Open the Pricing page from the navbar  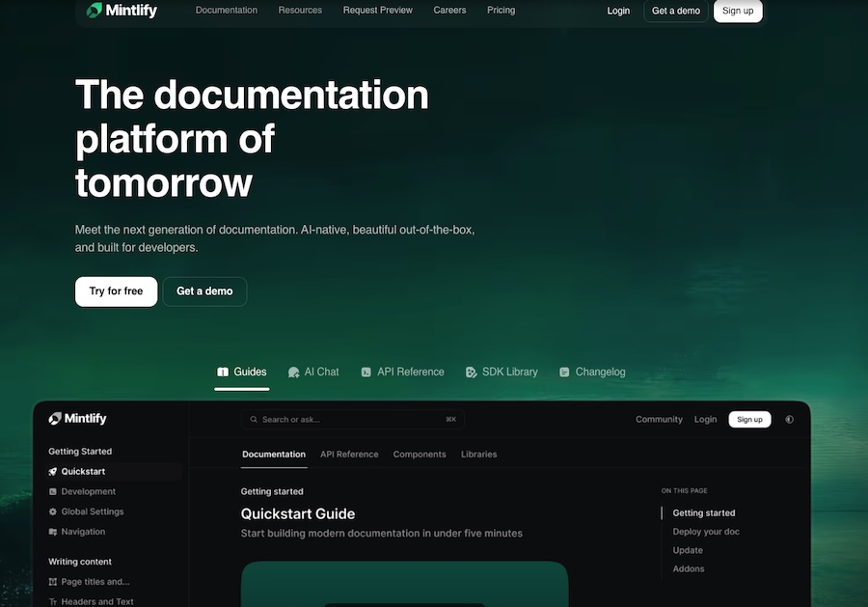(x=501, y=10)
